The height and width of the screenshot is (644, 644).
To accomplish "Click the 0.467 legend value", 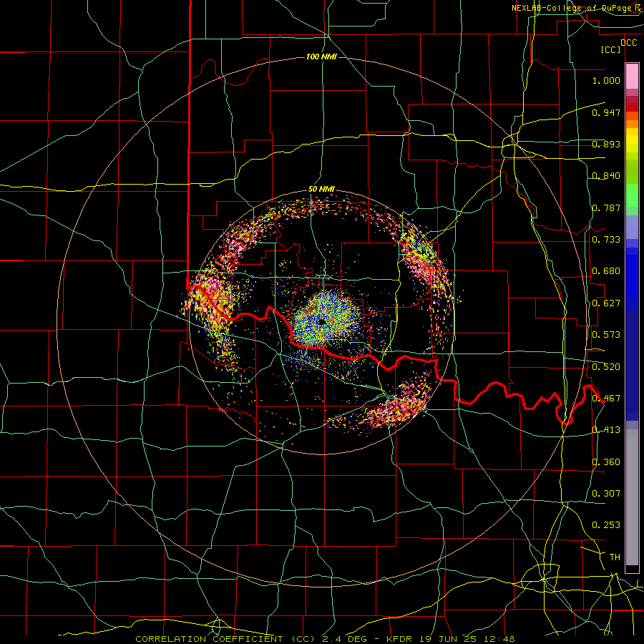I will (x=606, y=399).
